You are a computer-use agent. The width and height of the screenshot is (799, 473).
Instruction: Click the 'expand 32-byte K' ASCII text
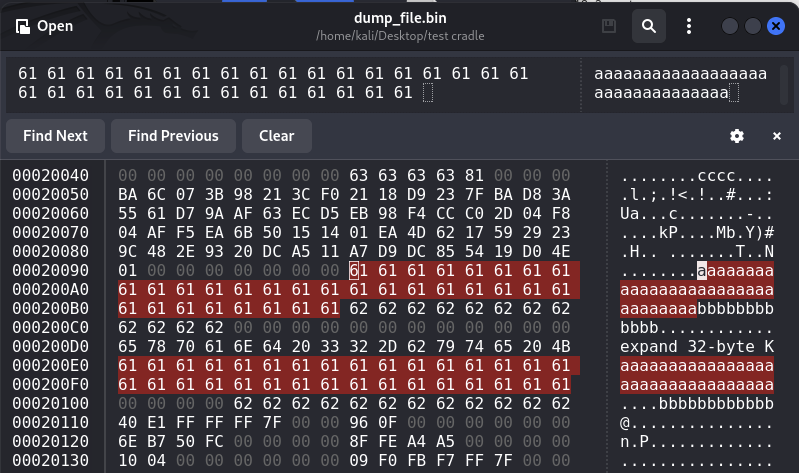click(697, 347)
